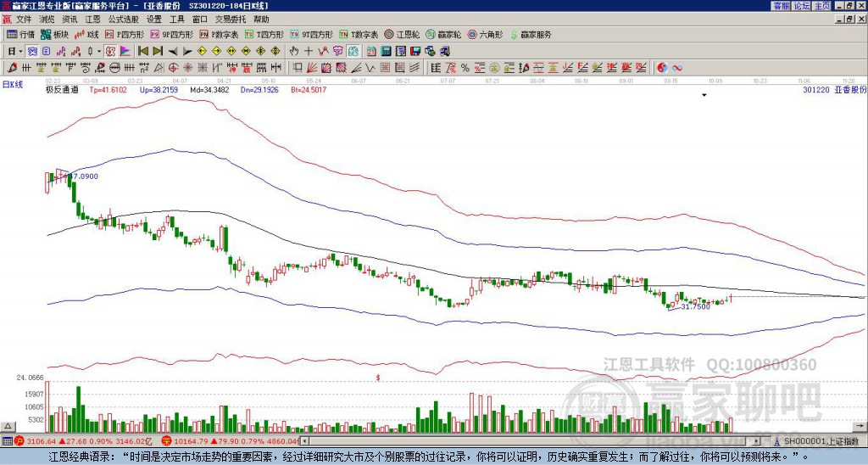868x465 pixels.
Task: Open the candlestick style dropdown arrow
Action: (99, 51)
